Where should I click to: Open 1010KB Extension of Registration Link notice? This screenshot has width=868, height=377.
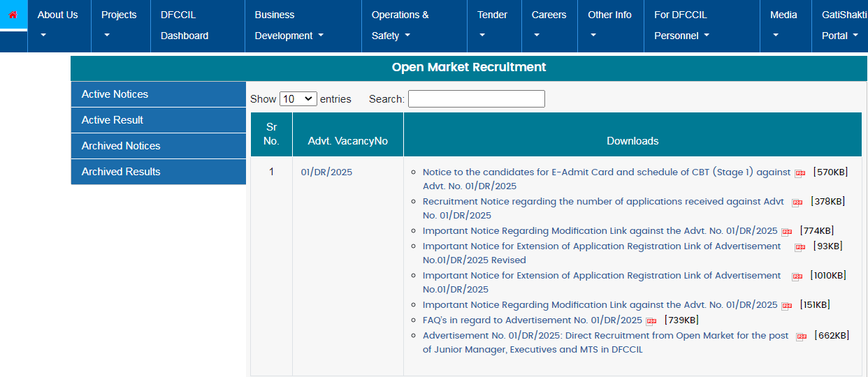click(602, 282)
